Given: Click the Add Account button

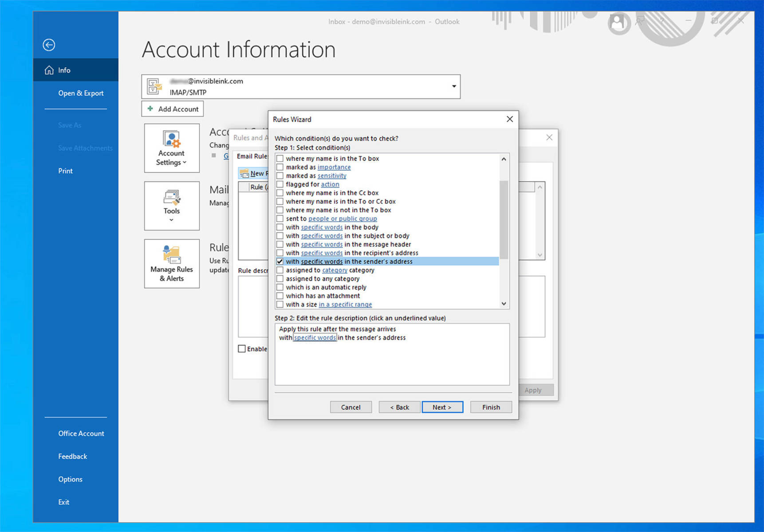Looking at the screenshot, I should click(x=173, y=109).
